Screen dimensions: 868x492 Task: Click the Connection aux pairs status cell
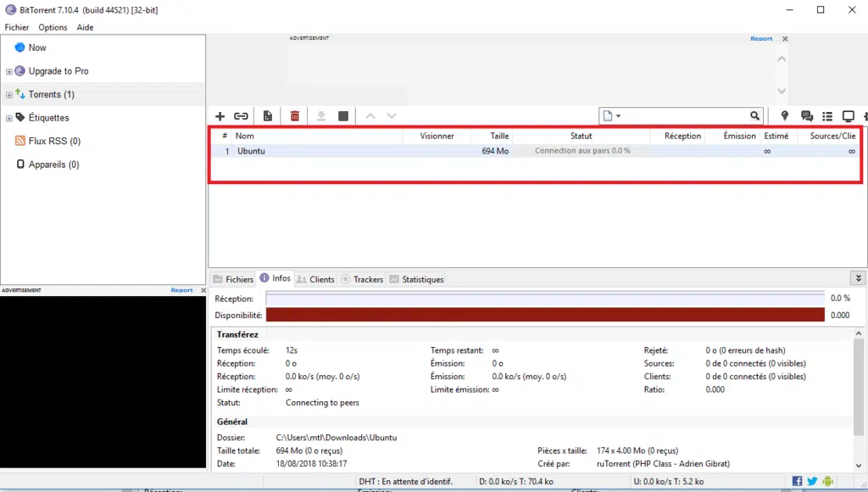582,151
